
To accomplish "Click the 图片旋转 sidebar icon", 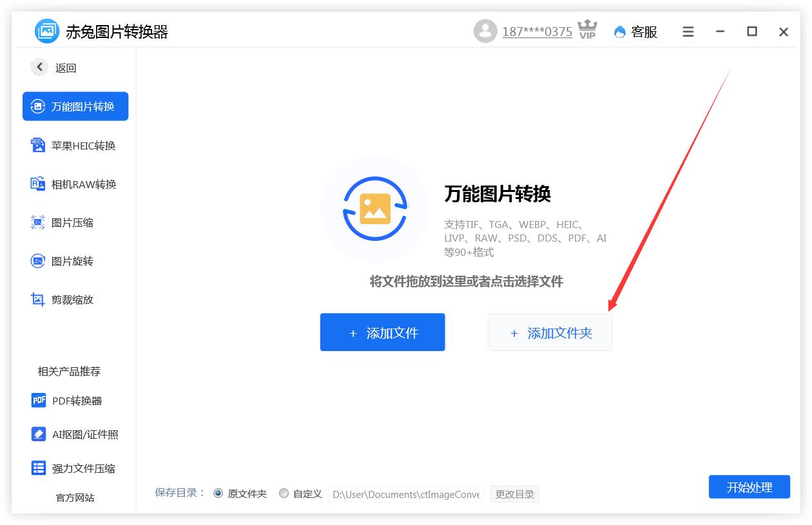I will tap(38, 261).
